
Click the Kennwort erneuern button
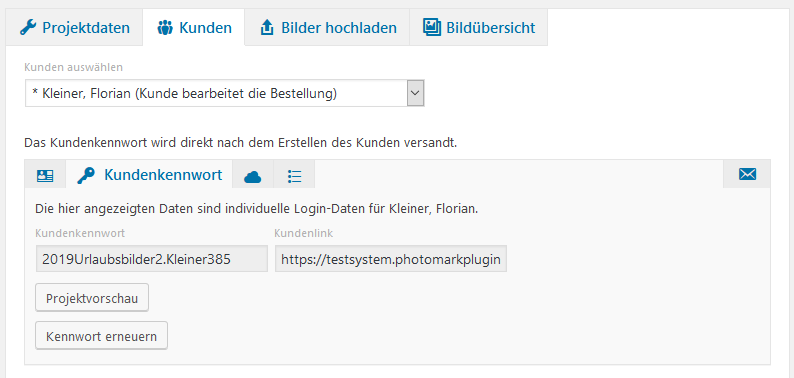(101, 336)
